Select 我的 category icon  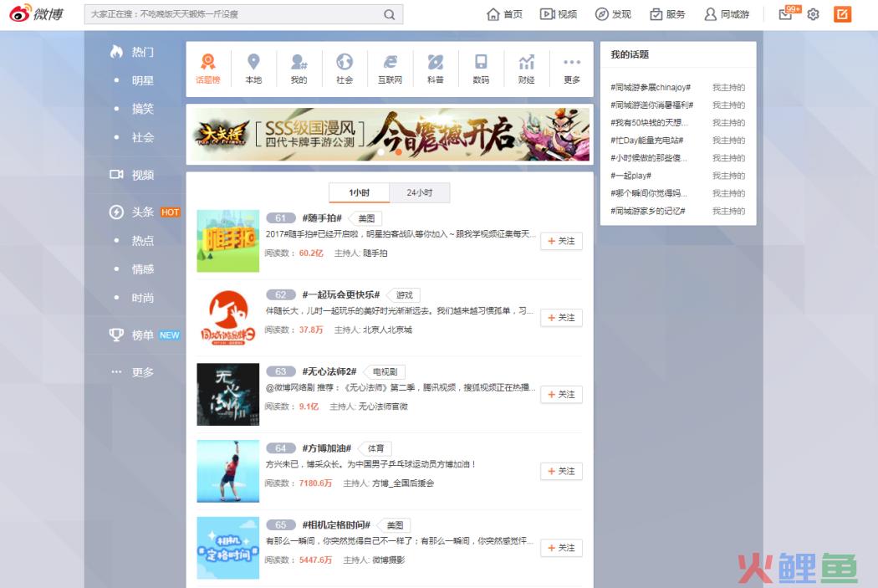coord(299,69)
